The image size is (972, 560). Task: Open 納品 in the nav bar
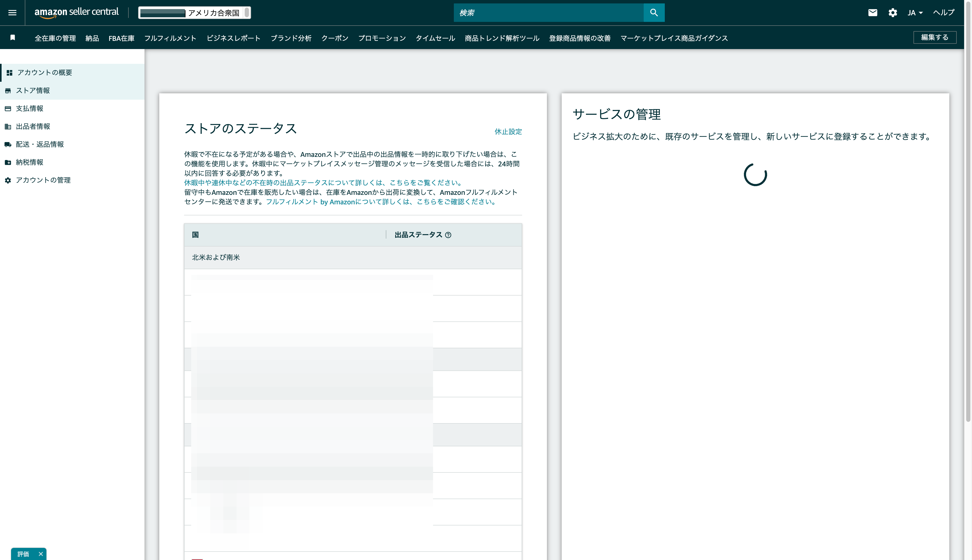point(92,38)
